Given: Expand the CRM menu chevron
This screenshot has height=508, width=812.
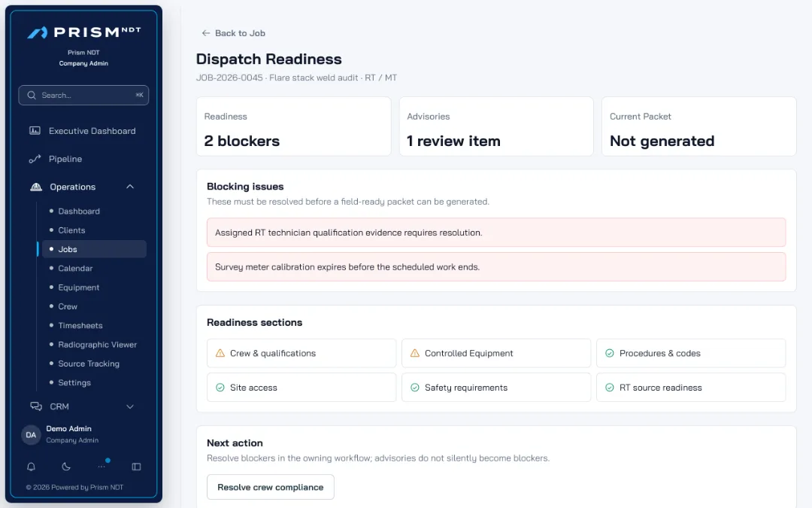Looking at the screenshot, I should [x=130, y=406].
